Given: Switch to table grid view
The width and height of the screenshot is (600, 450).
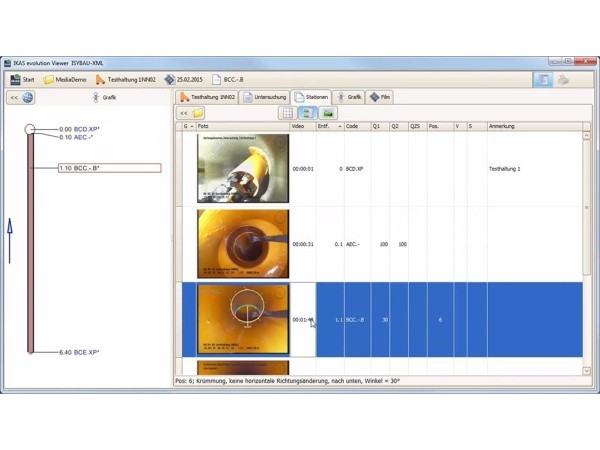Looking at the screenshot, I should pyautogui.click(x=287, y=113).
